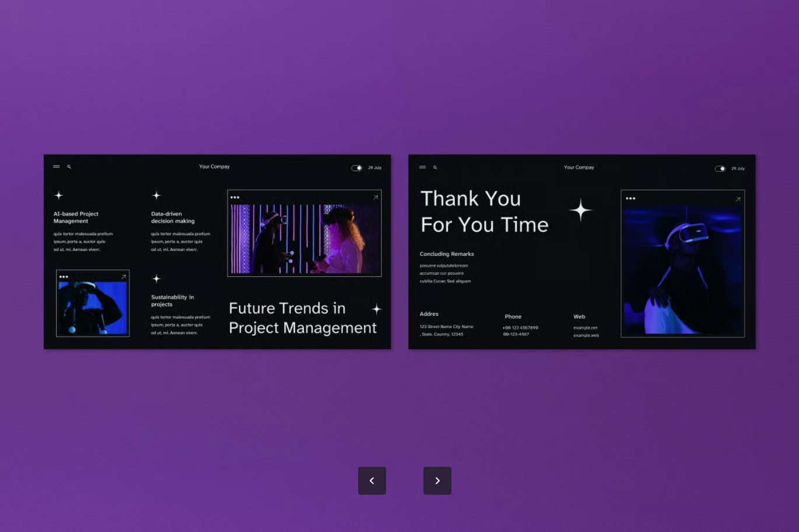Open the Thank You slide thumbnail
Screen dimensions: 799x532
pyautogui.click(x=582, y=252)
